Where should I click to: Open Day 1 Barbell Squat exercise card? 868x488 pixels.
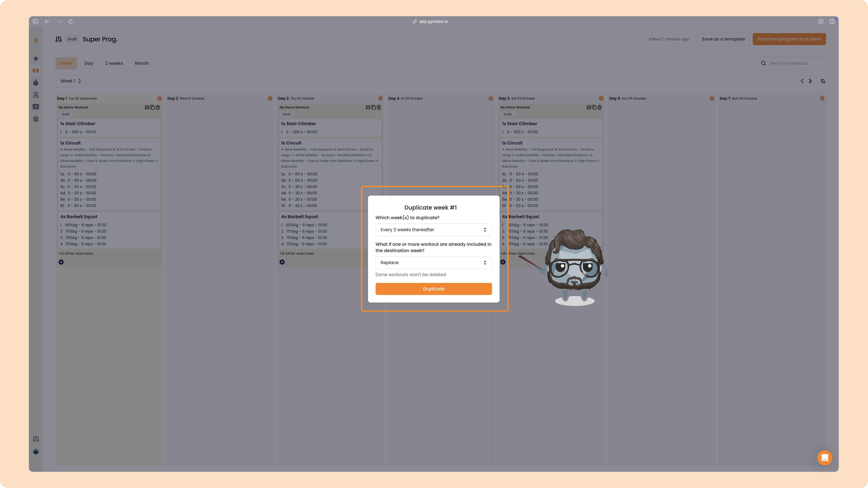click(x=109, y=230)
